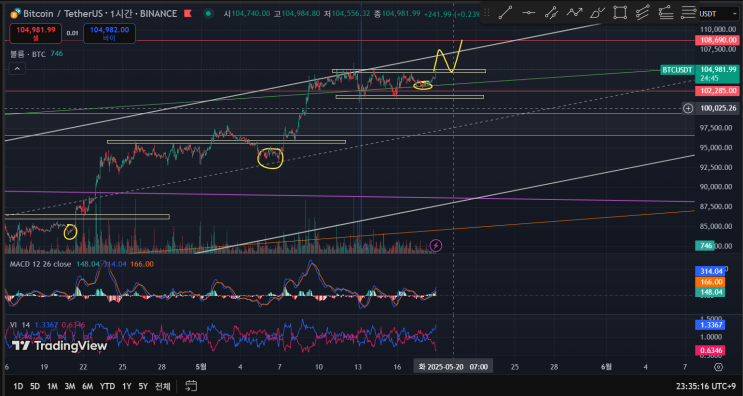
Task: Set range to 전체 (all)
Action: (x=163, y=386)
